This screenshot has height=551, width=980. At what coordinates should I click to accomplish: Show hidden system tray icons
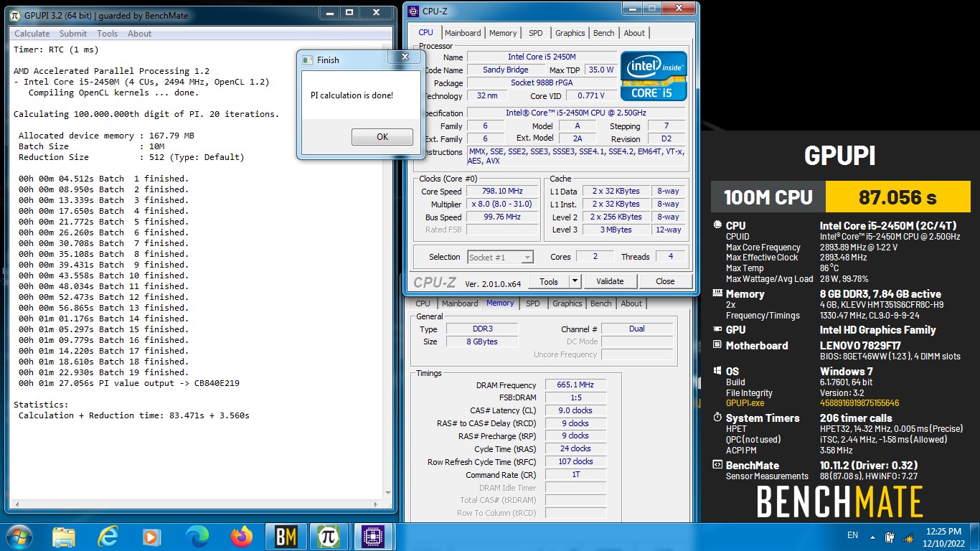click(x=873, y=537)
